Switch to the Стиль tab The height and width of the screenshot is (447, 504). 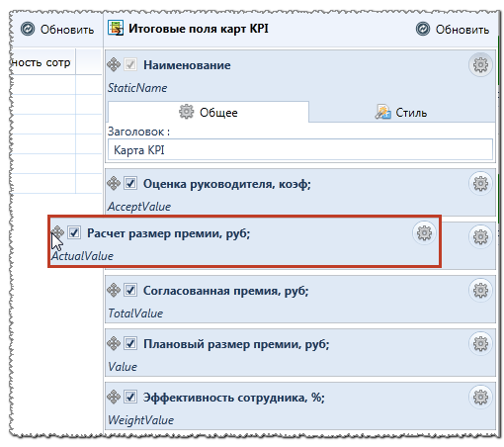[401, 113]
